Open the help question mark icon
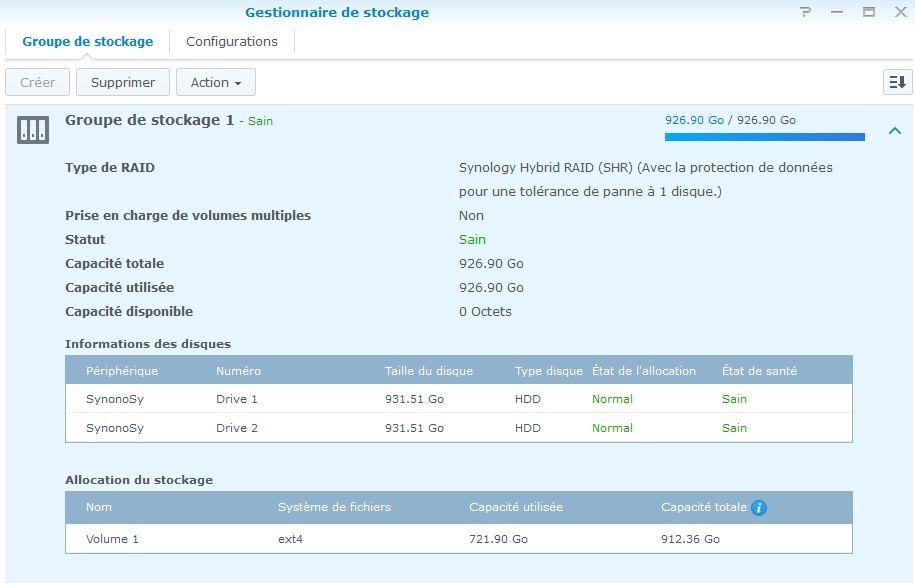This screenshot has height=584, width=915. (805, 13)
